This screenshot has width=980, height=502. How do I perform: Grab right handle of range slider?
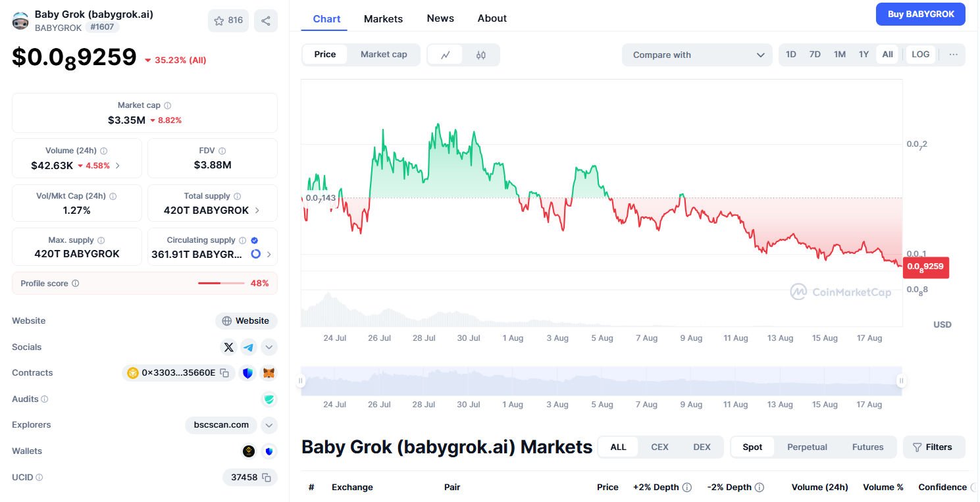pyautogui.click(x=902, y=381)
